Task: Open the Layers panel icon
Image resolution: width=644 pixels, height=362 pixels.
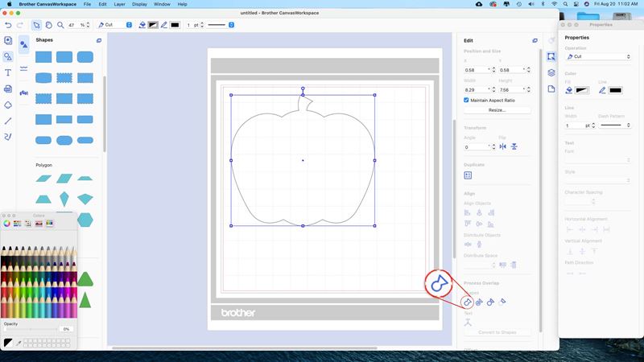Action: click(x=551, y=72)
